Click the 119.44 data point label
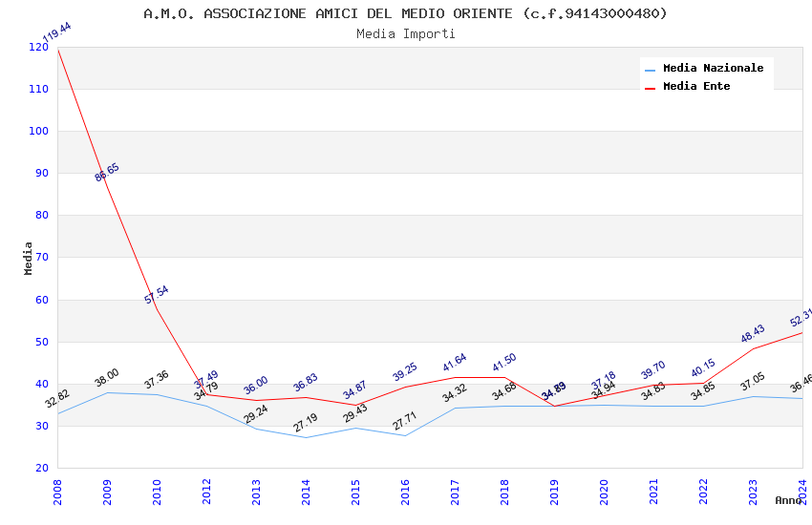Screen dimensions: 812x525 point(57,32)
